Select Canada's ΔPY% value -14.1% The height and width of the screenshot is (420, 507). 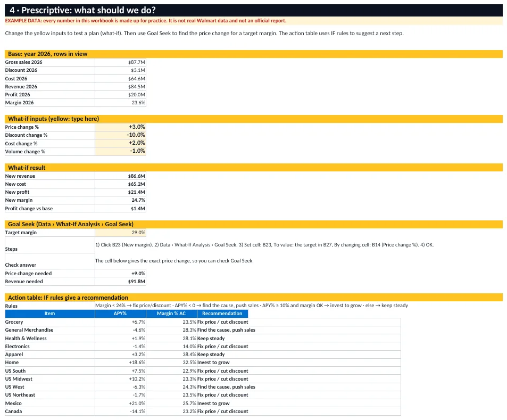coord(120,411)
